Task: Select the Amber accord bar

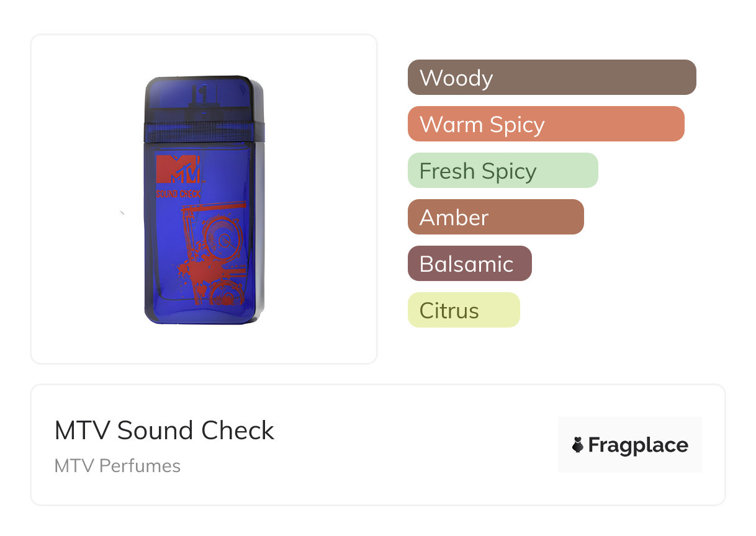Action: 496,217
